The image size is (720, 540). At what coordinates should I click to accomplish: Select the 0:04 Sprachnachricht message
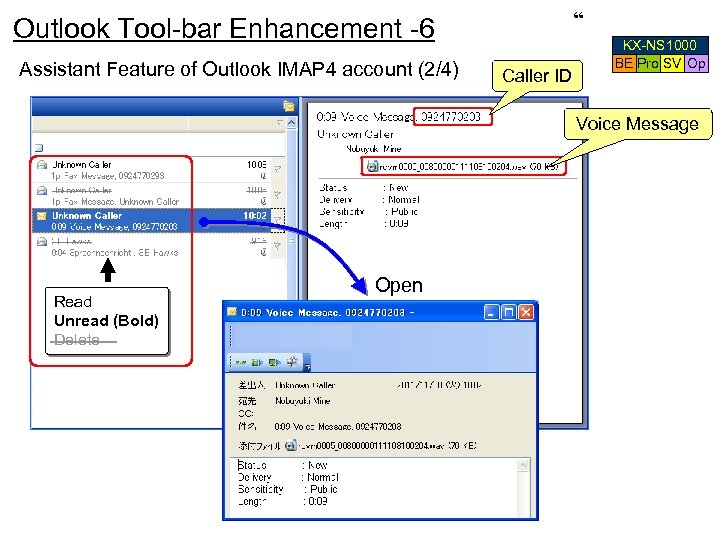(x=153, y=247)
